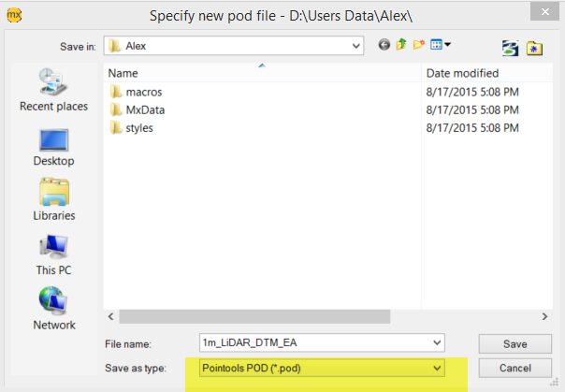Open the view menu dropdown icon
The width and height of the screenshot is (565, 392).
[x=441, y=45]
